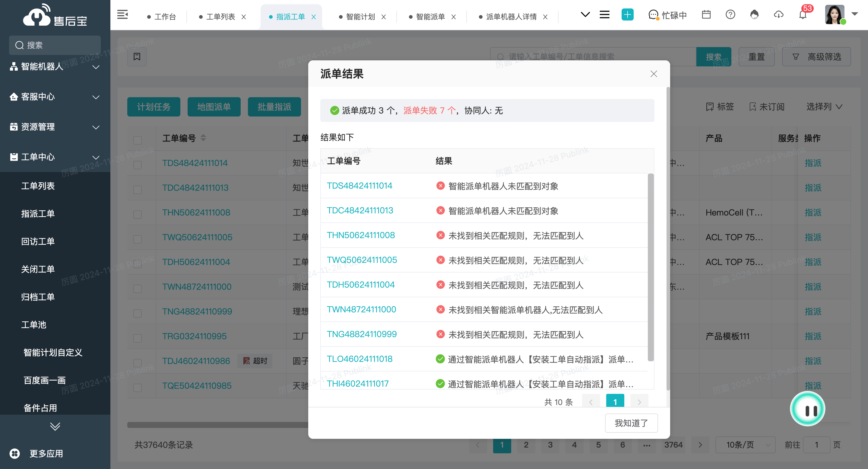Close the 指派工单 tab
The image size is (868, 469).
(x=314, y=17)
